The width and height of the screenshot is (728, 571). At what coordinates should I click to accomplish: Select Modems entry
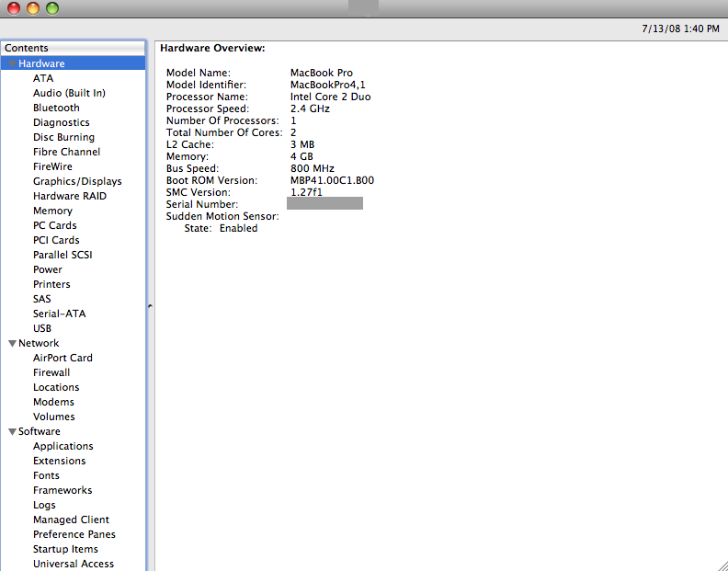tap(53, 402)
